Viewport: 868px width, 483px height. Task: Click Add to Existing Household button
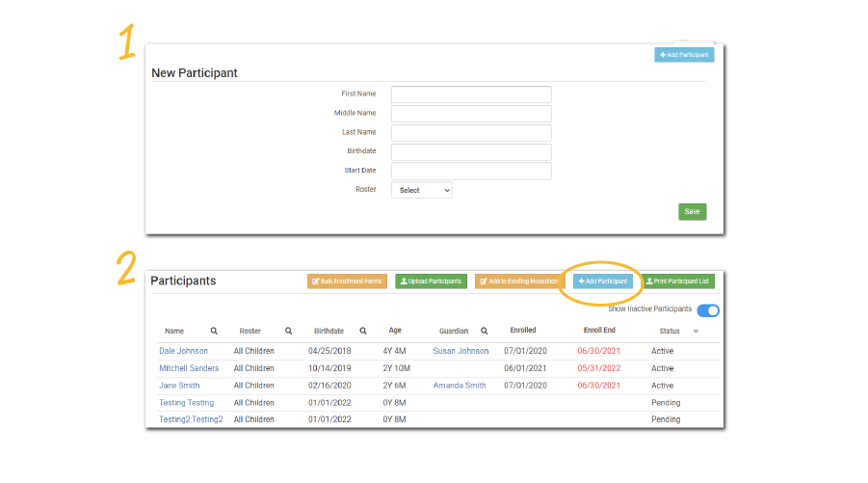tap(516, 282)
